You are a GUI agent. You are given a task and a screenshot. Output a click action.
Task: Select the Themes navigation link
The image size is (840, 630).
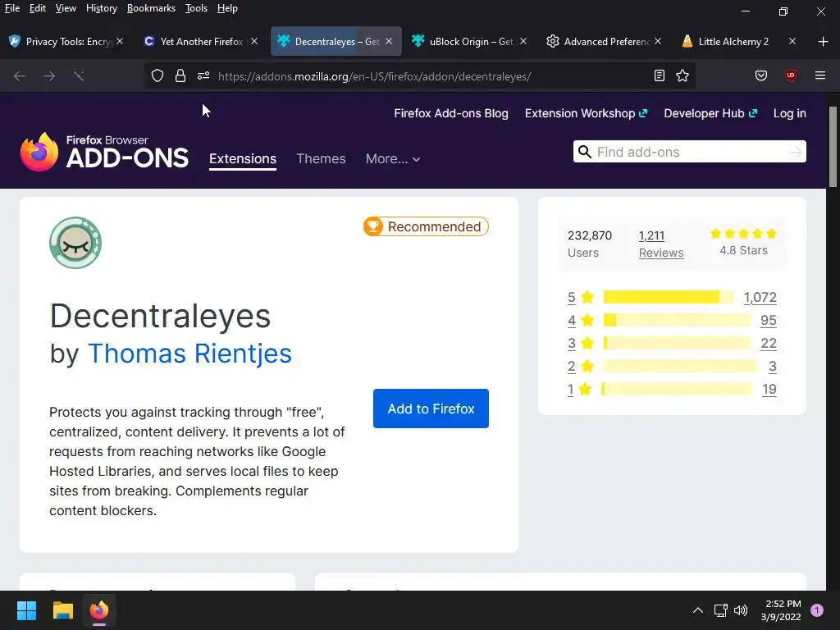click(321, 158)
